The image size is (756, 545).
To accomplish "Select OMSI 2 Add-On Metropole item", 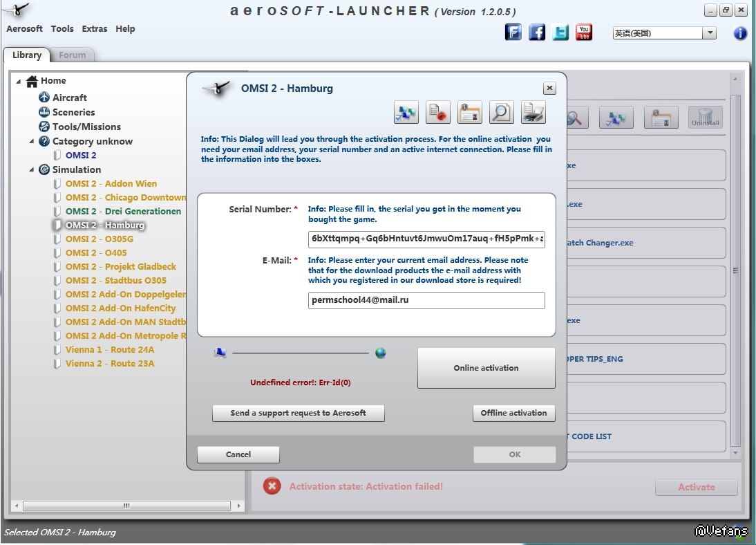I will tap(125, 336).
